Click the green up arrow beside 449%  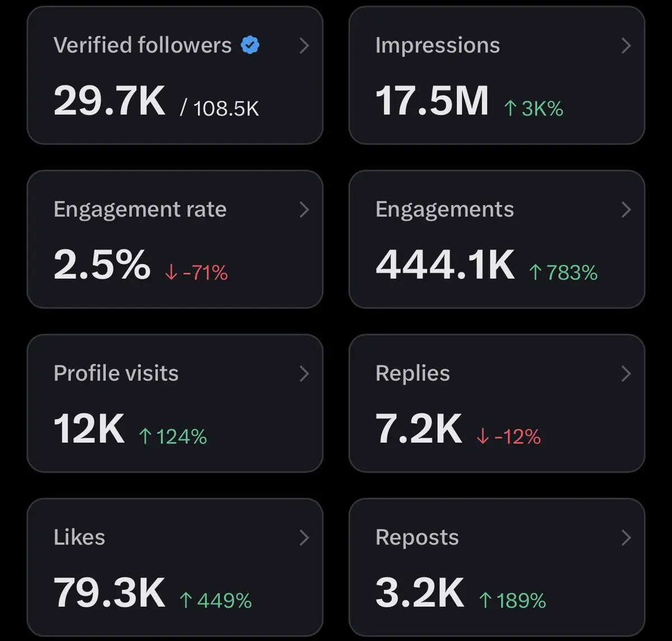tap(186, 601)
